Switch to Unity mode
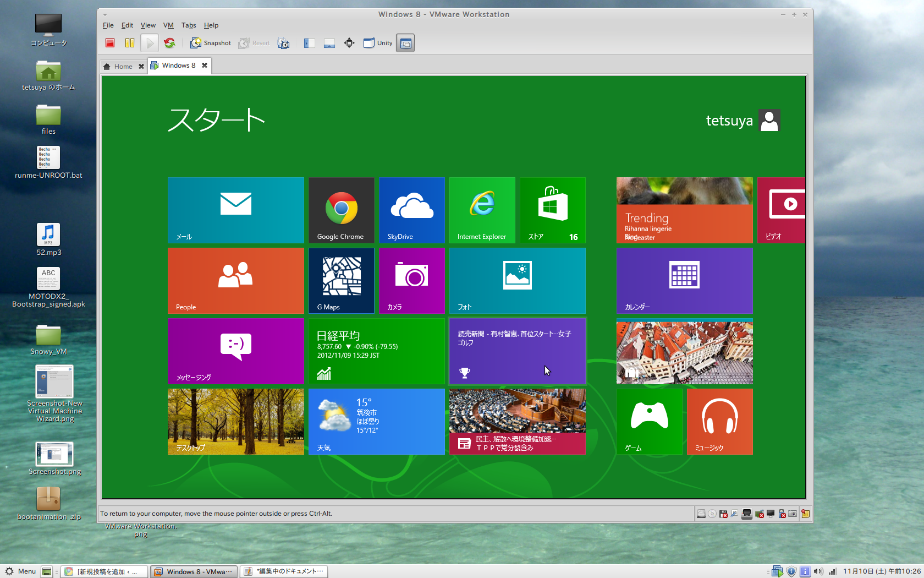The height and width of the screenshot is (578, 924). pos(378,43)
